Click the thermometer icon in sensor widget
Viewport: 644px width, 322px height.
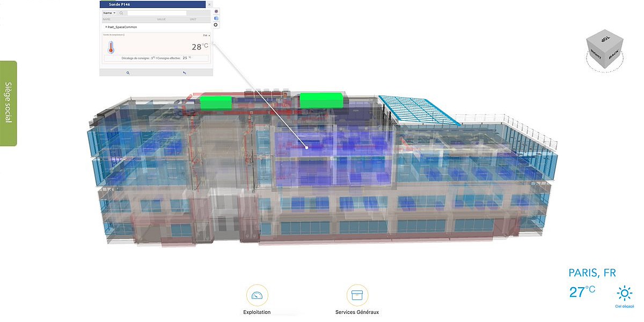coord(111,47)
